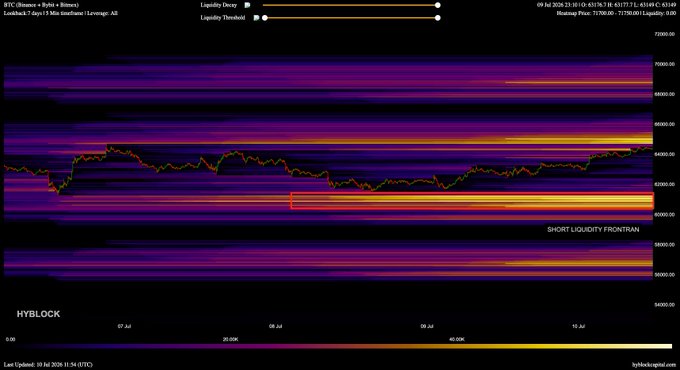
Task: Click the liquidity color scale gradient bar
Action: tap(338, 347)
